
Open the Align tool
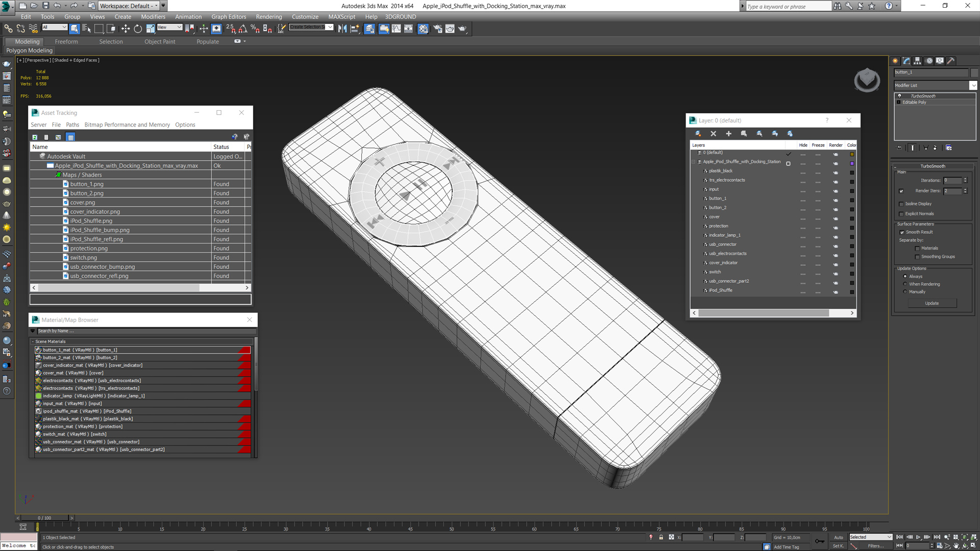355,29
